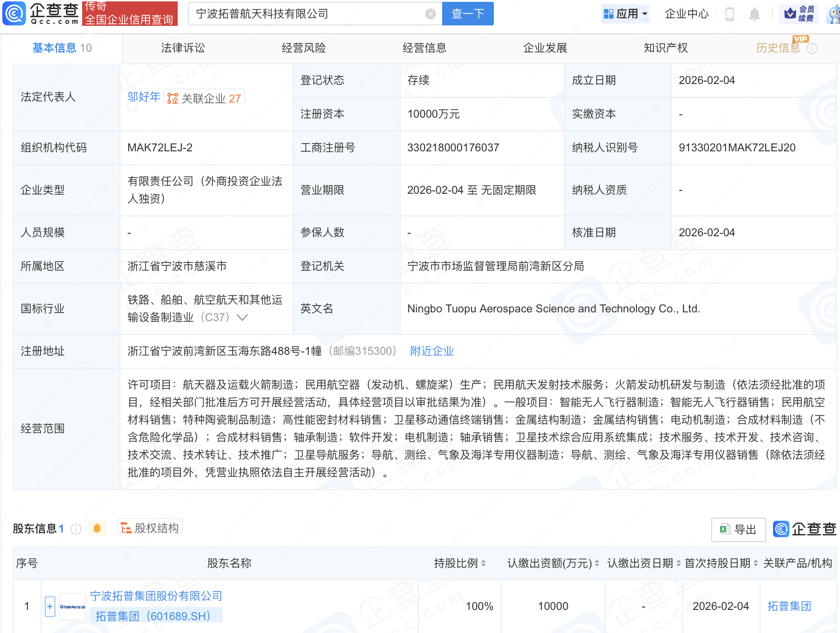This screenshot has width=840, height=633.
Task: Expand the C37 国标行业 classification chevron
Action: [x=242, y=317]
